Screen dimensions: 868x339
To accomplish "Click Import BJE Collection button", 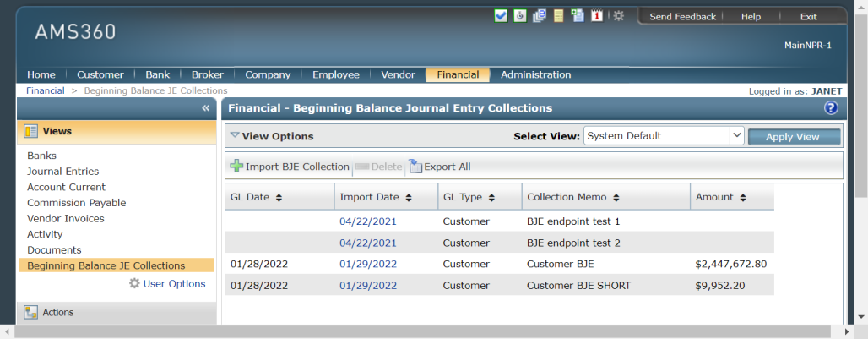I will 290,167.
